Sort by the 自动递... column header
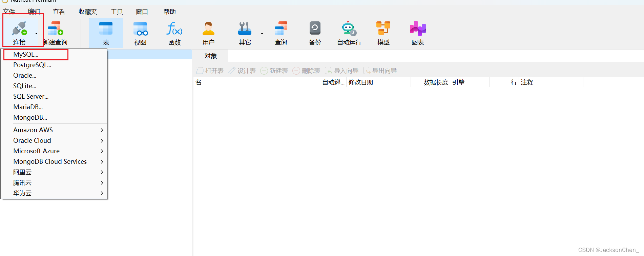 point(332,82)
